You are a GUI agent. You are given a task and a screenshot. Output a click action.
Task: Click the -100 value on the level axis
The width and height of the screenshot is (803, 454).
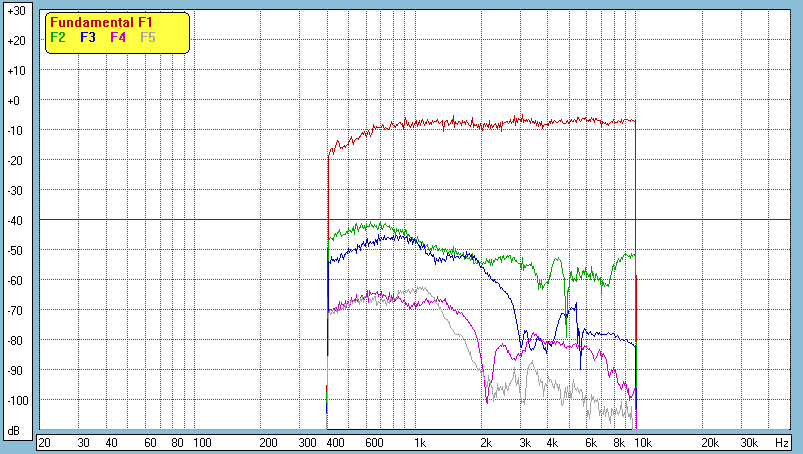click(16, 401)
